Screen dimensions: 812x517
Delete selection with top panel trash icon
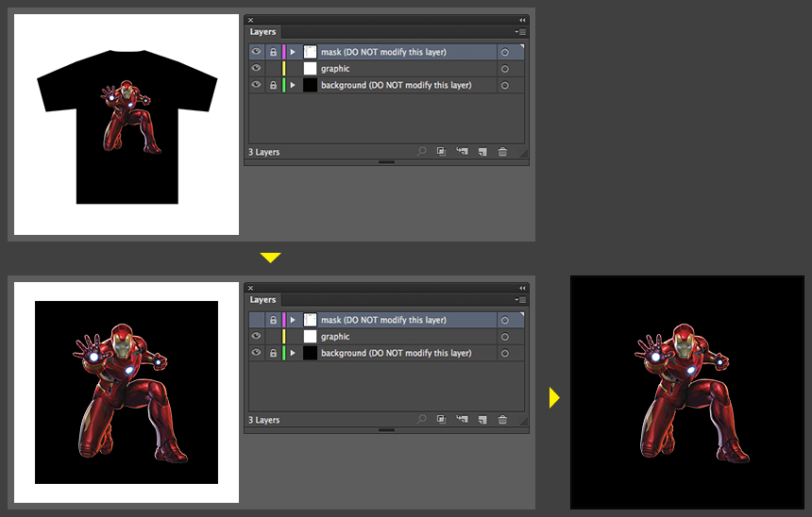(502, 152)
